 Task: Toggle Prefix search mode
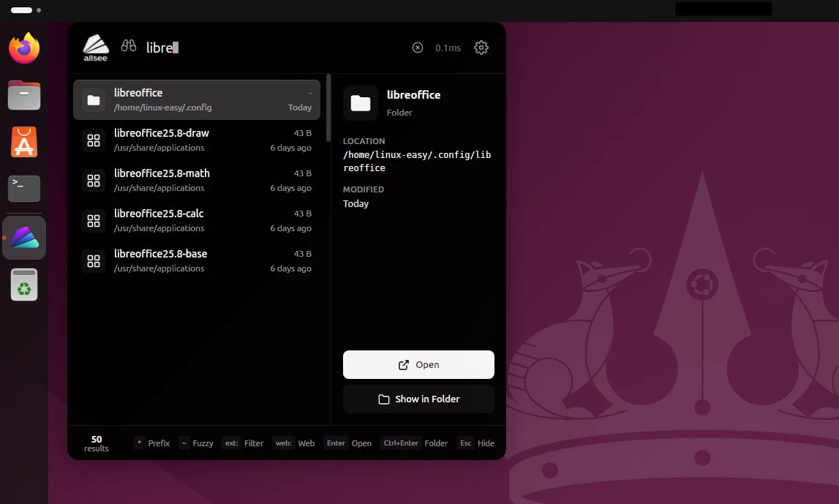[152, 443]
